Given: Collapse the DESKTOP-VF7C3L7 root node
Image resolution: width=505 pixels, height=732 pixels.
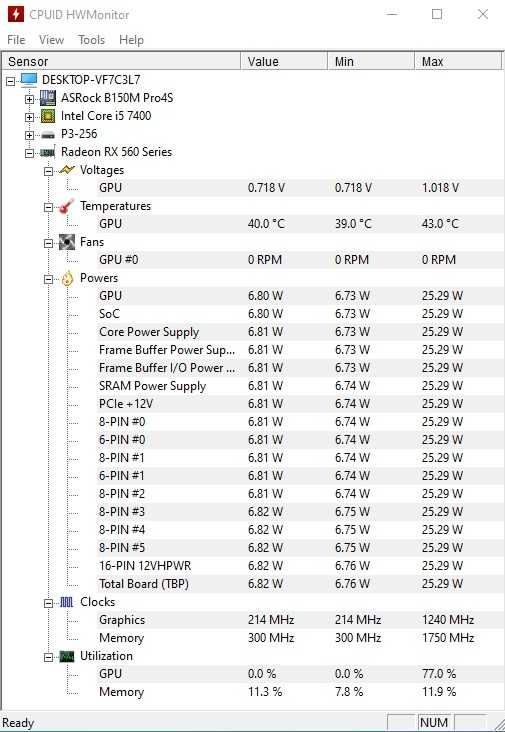Looking at the screenshot, I should point(10,81).
